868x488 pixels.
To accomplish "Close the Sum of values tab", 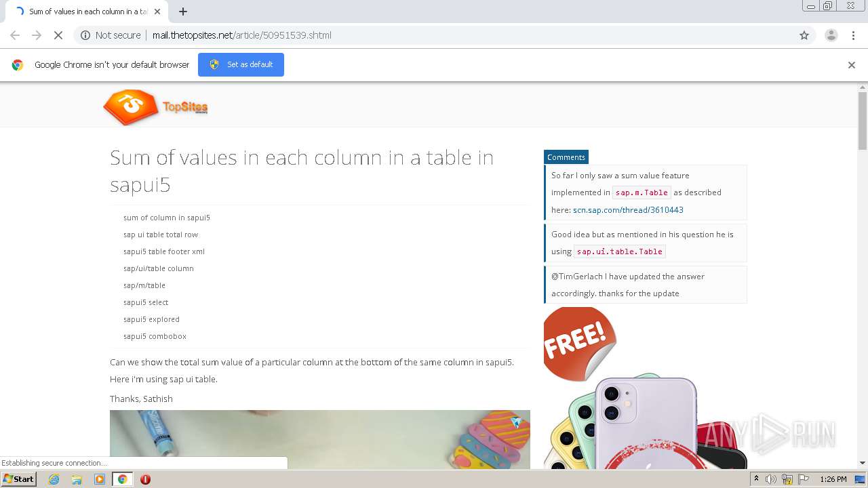I will click(x=157, y=12).
